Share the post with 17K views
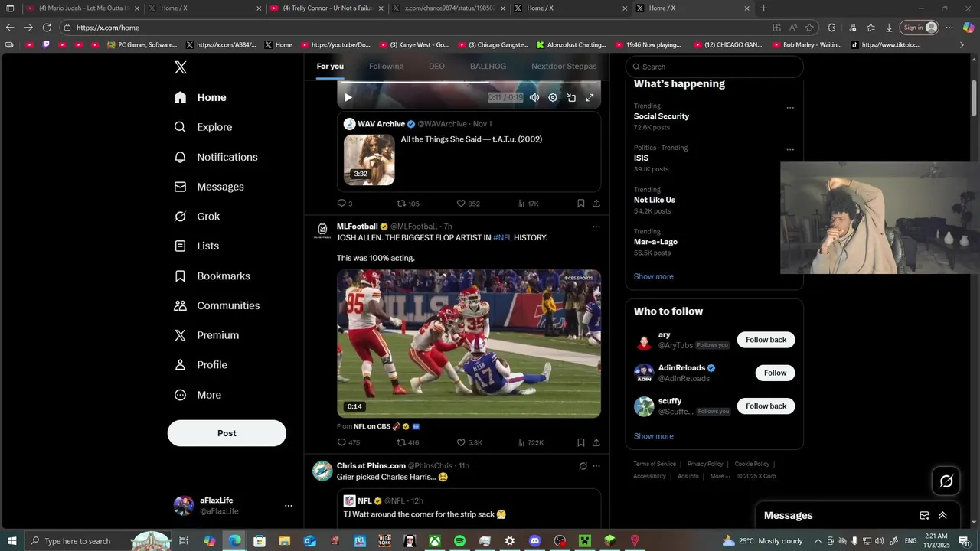Viewport: 980px width, 551px height. [x=596, y=204]
